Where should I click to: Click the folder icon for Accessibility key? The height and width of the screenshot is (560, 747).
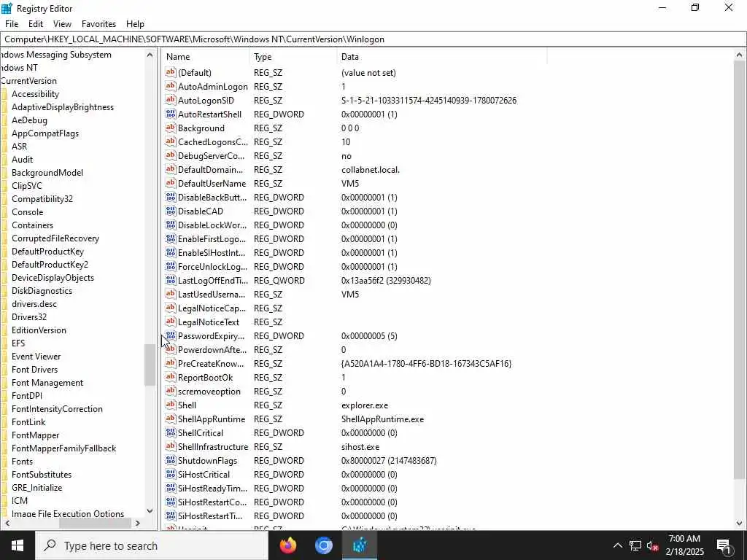coord(4,94)
